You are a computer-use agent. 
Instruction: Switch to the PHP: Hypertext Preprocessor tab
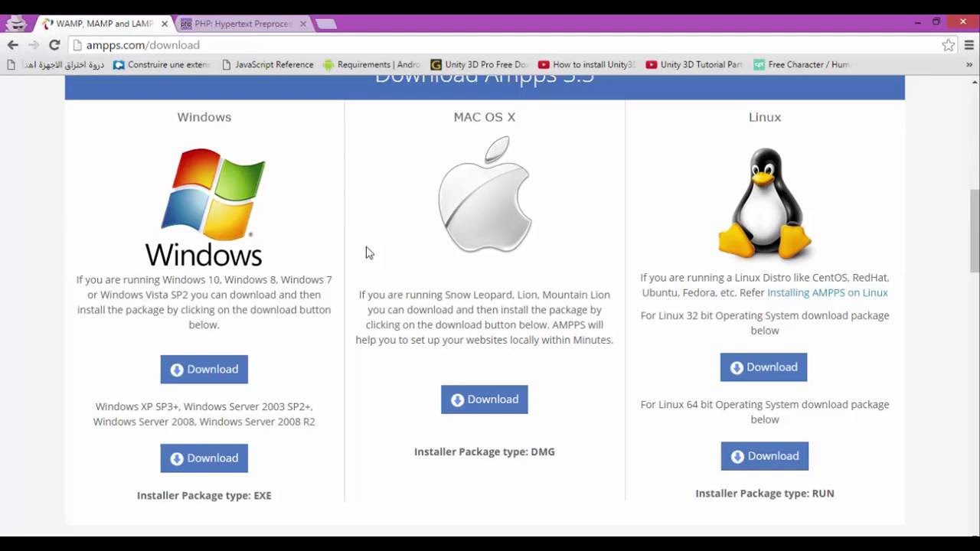[243, 24]
